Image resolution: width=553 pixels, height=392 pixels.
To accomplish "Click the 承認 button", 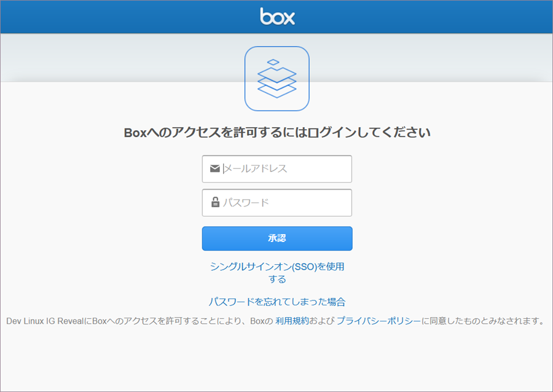I will pyautogui.click(x=277, y=238).
